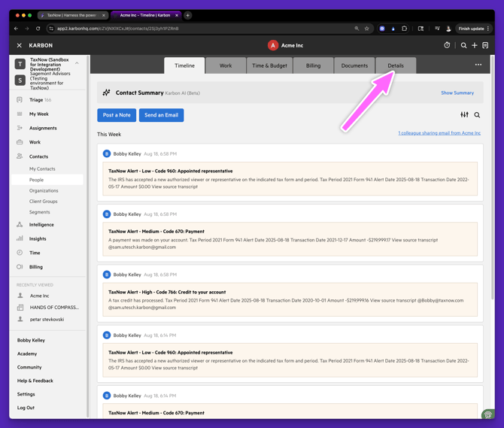Image resolution: width=504 pixels, height=428 pixels.
Task: Open a new browser tab with plus
Action: point(188,15)
